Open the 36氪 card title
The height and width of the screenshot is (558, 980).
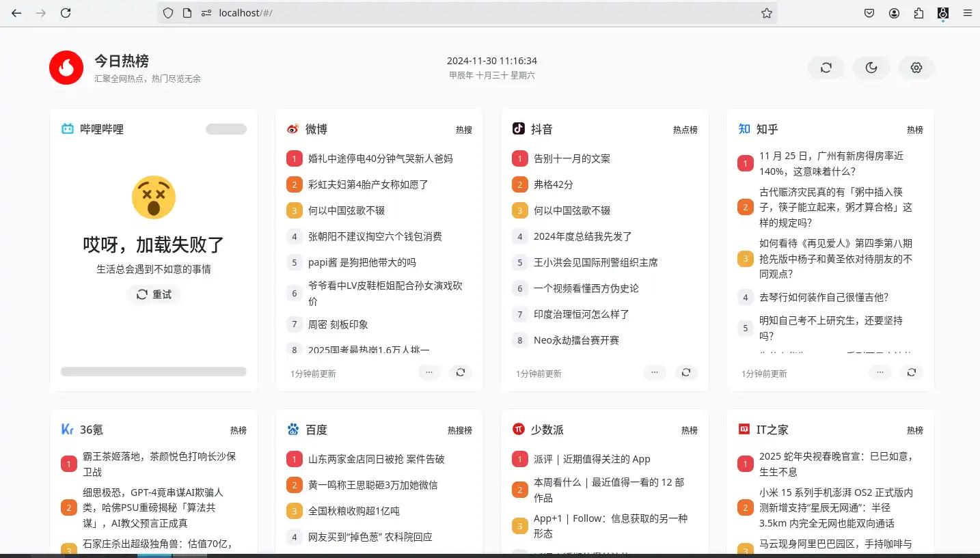coord(92,430)
